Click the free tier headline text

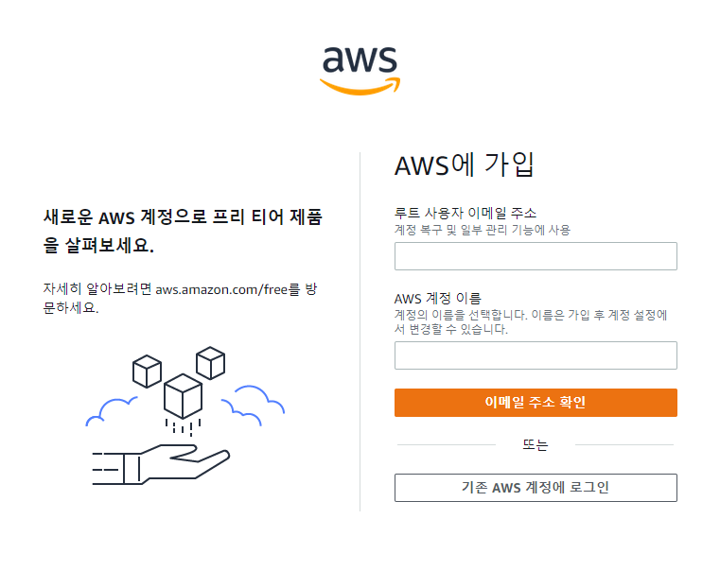[183, 232]
